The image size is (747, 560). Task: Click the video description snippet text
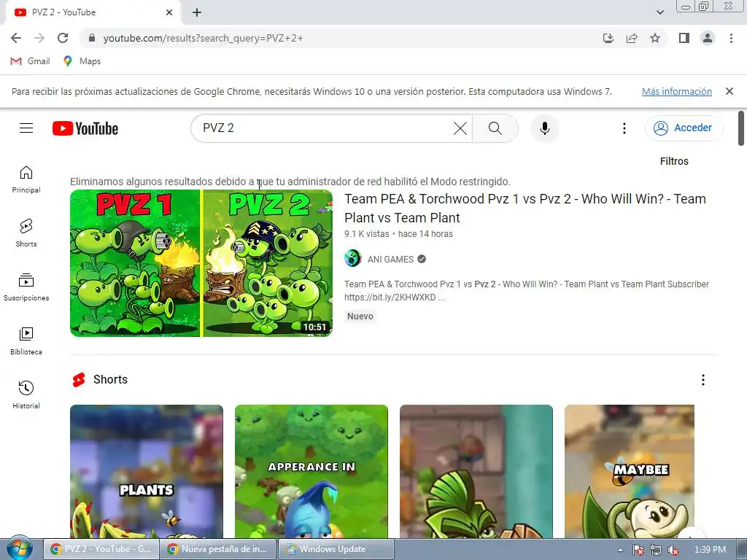[527, 290]
